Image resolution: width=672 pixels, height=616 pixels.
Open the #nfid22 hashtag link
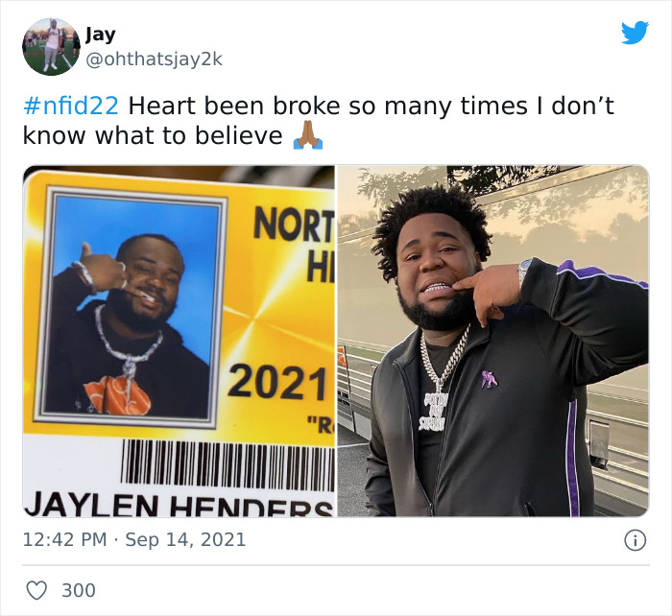(71, 106)
